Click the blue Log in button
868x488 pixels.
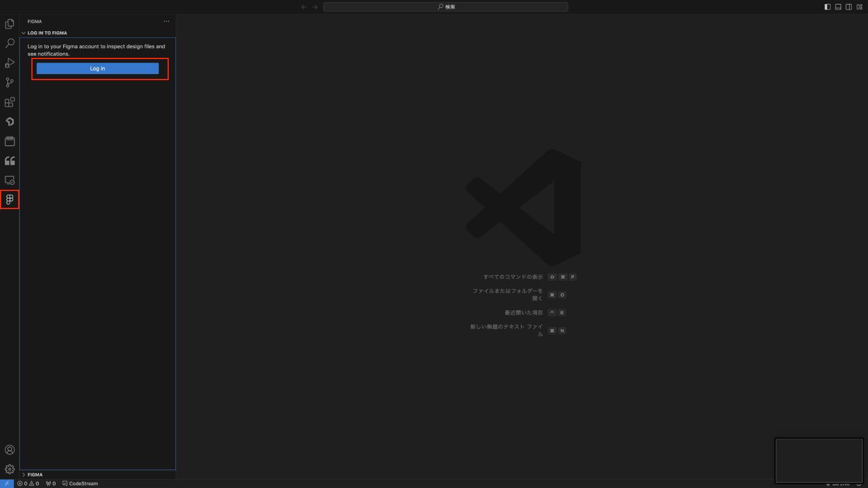point(98,69)
